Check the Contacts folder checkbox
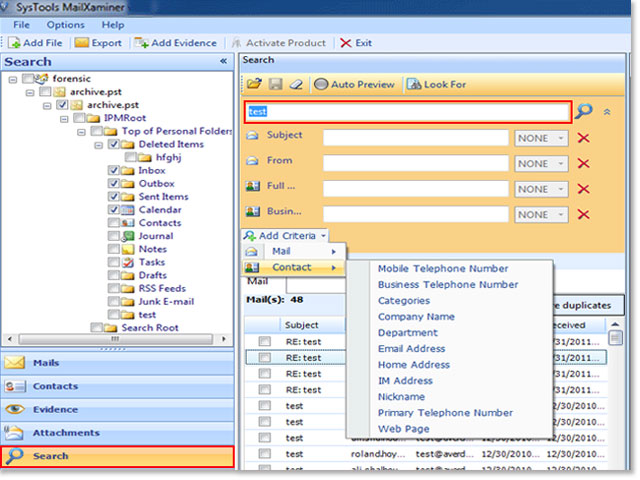The height and width of the screenshot is (480, 640). pos(114,222)
